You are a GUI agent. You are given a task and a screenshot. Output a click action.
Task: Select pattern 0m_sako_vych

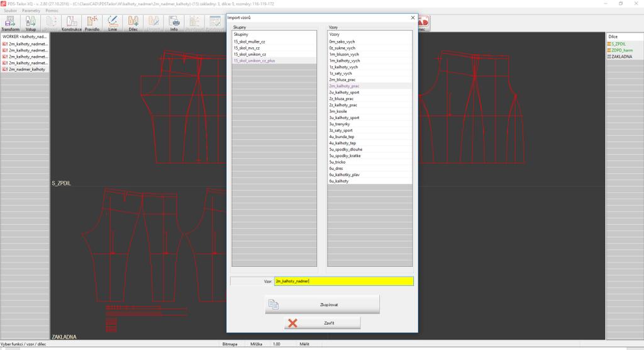click(370, 42)
